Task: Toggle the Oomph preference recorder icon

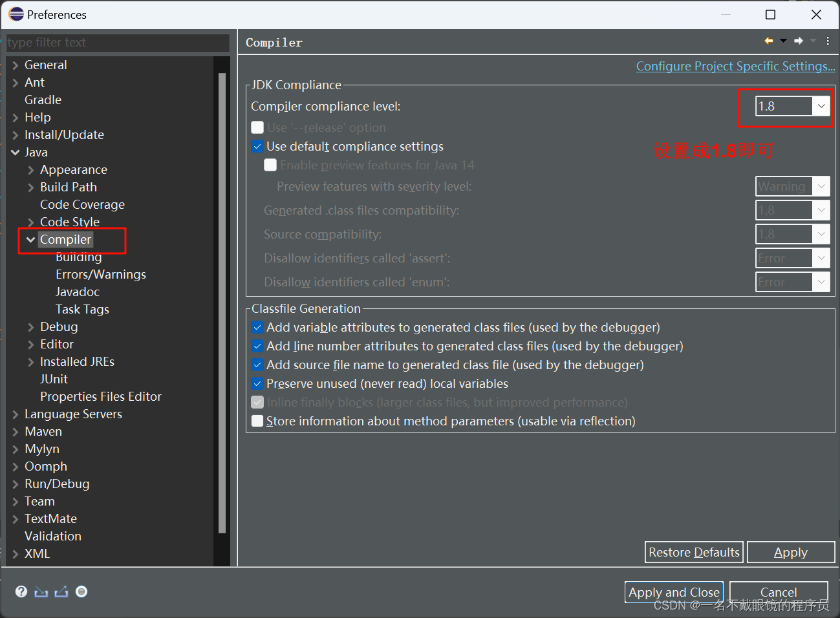Action: pyautogui.click(x=81, y=591)
